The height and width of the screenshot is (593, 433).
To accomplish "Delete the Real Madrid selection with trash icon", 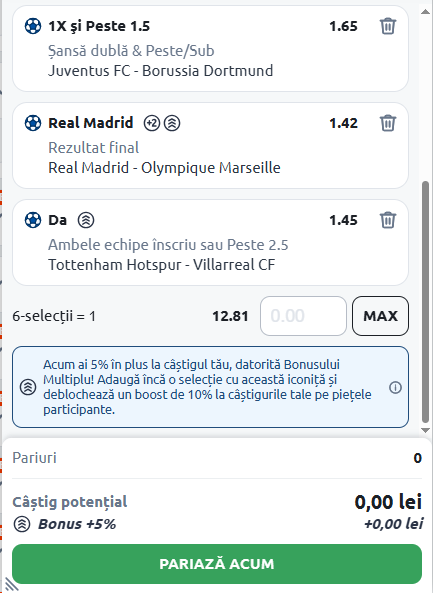I will [388, 123].
